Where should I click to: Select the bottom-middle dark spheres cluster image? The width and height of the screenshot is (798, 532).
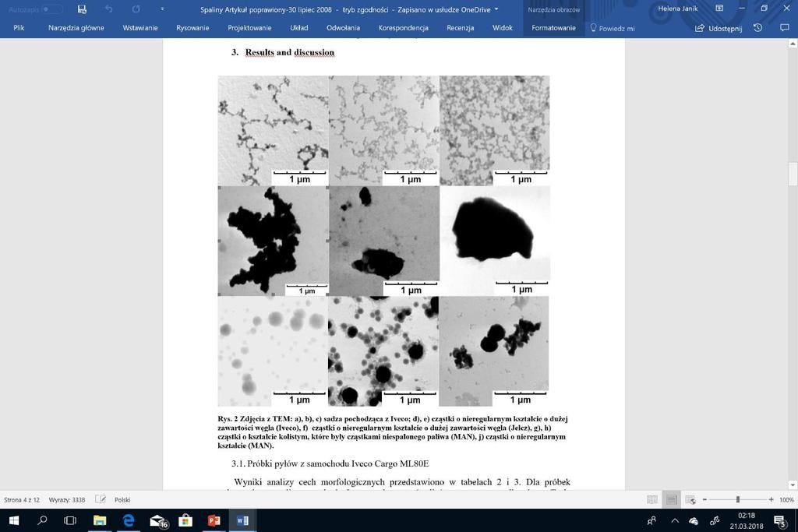pyautogui.click(x=383, y=351)
